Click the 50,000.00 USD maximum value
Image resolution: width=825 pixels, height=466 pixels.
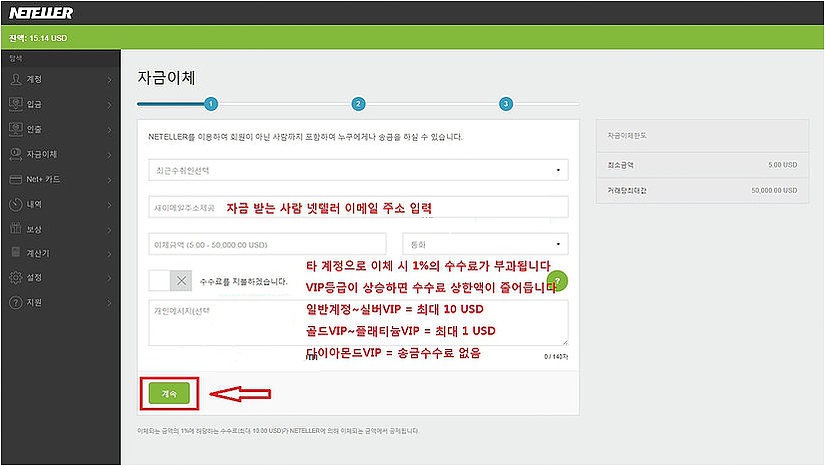coord(774,190)
